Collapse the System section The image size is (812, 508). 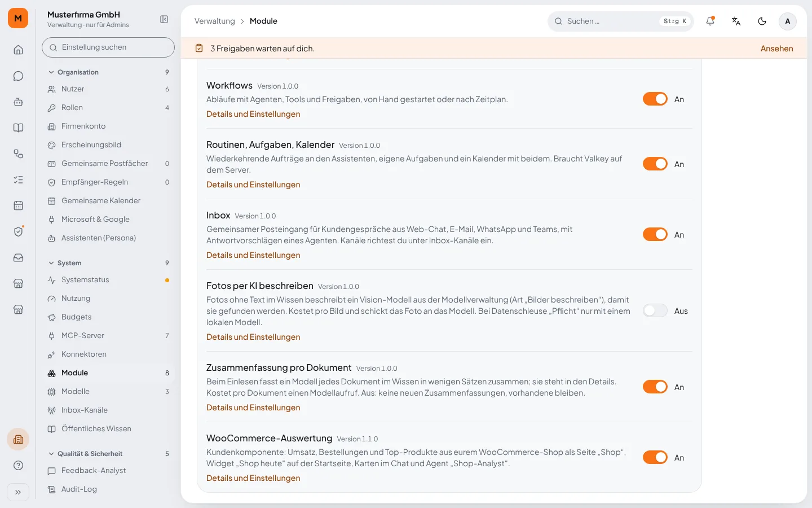click(109, 263)
